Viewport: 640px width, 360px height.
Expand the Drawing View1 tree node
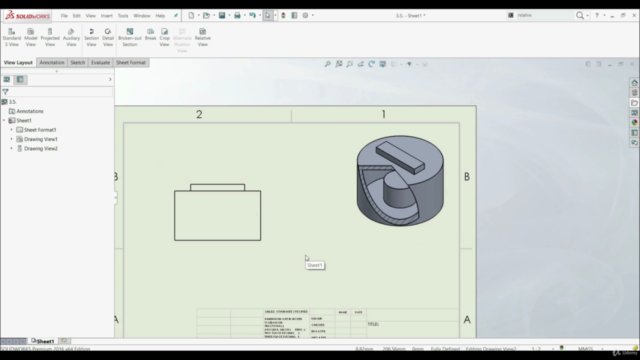[11, 139]
